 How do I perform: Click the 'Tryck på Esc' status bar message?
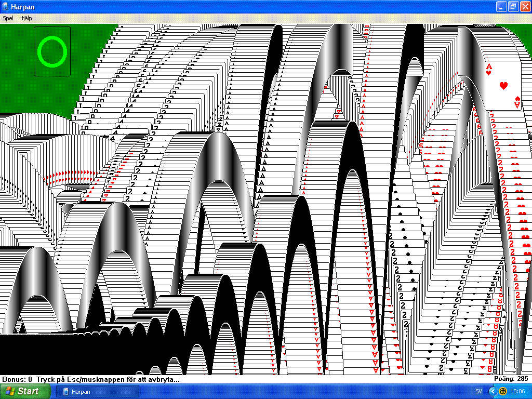click(x=108, y=379)
